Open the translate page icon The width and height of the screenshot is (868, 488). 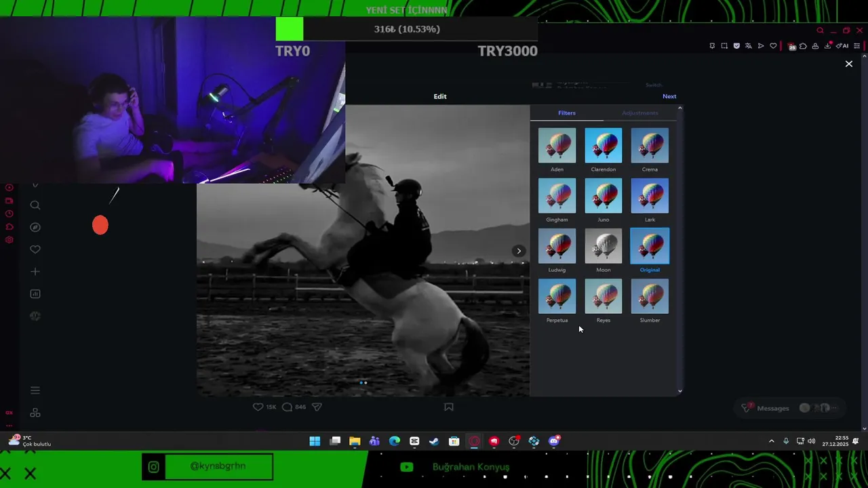tap(749, 46)
